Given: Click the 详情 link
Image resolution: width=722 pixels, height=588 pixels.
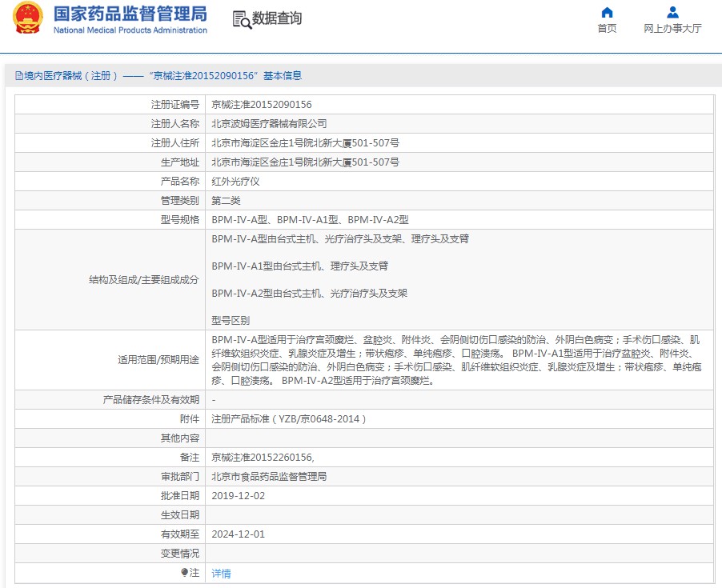Looking at the screenshot, I should click(221, 574).
